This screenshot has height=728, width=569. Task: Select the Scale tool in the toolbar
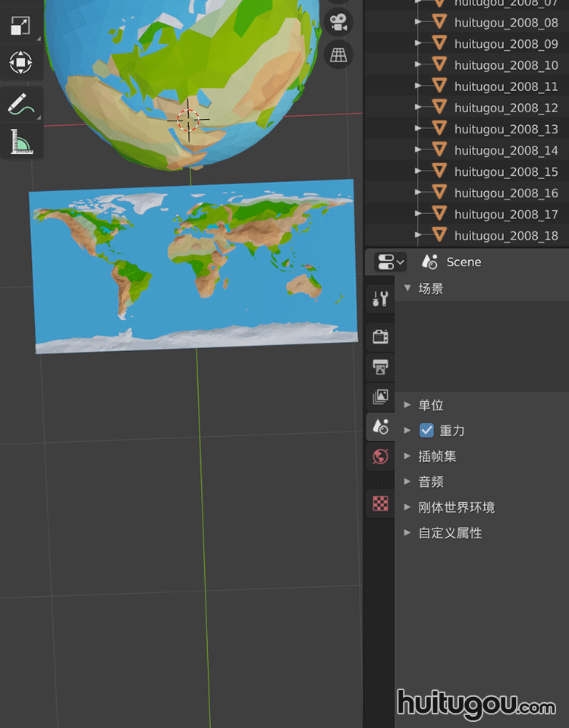[20, 25]
